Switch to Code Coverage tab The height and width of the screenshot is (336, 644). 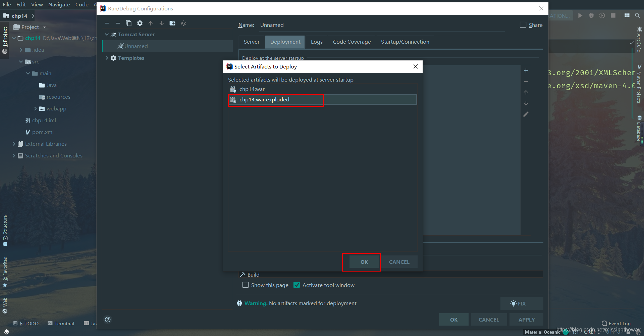point(352,42)
